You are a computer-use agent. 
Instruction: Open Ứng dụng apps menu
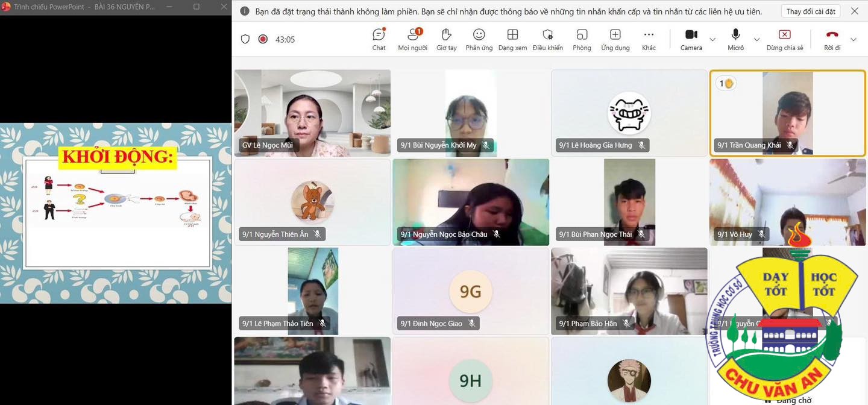(615, 39)
